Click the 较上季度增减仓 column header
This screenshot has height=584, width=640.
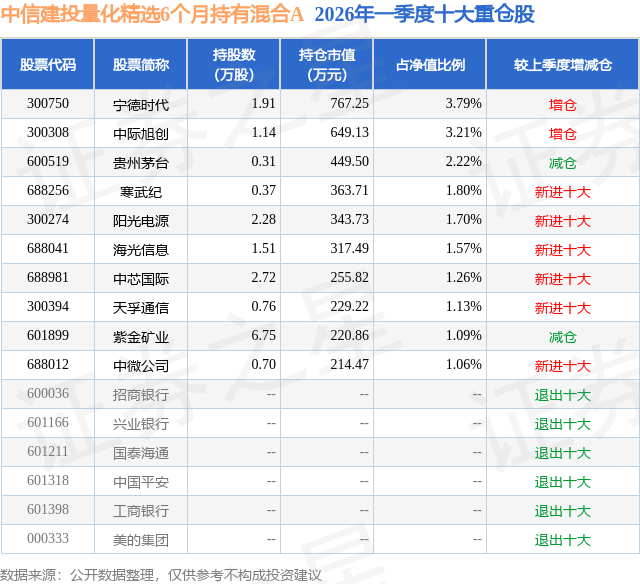(563, 64)
